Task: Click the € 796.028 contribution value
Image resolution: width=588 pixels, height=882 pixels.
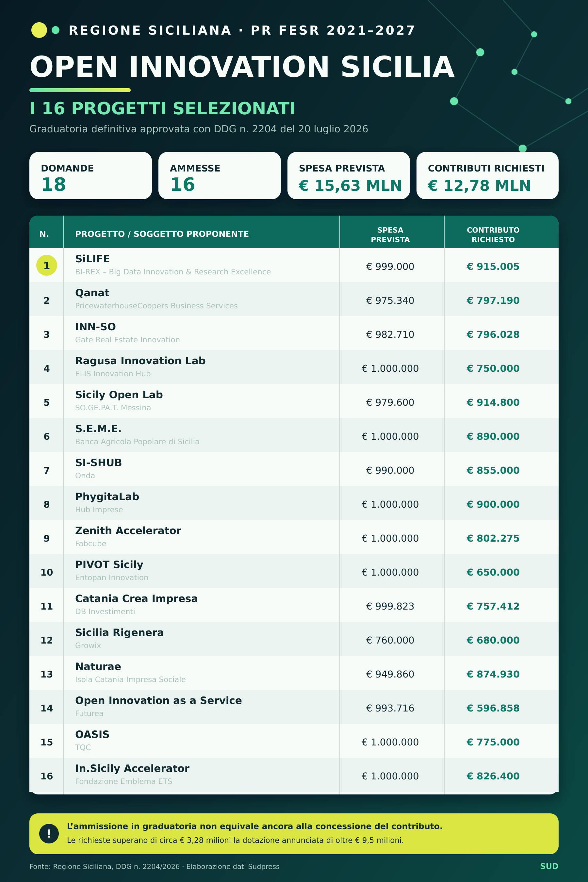Action: (493, 335)
